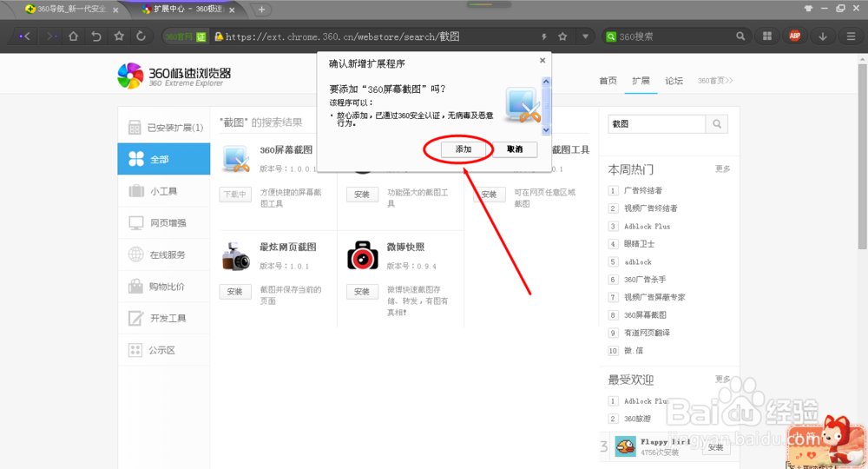Viewport: 868px width, 469px height.
Task: Install the 功能强大的截图工具 extension
Action: coord(362,195)
